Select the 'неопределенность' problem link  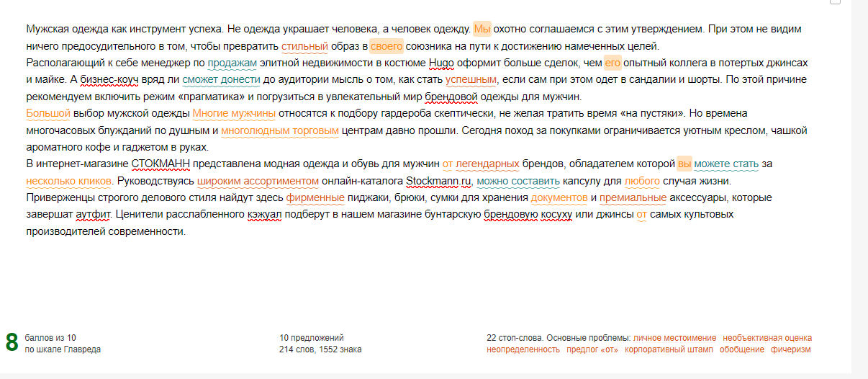coord(523,349)
